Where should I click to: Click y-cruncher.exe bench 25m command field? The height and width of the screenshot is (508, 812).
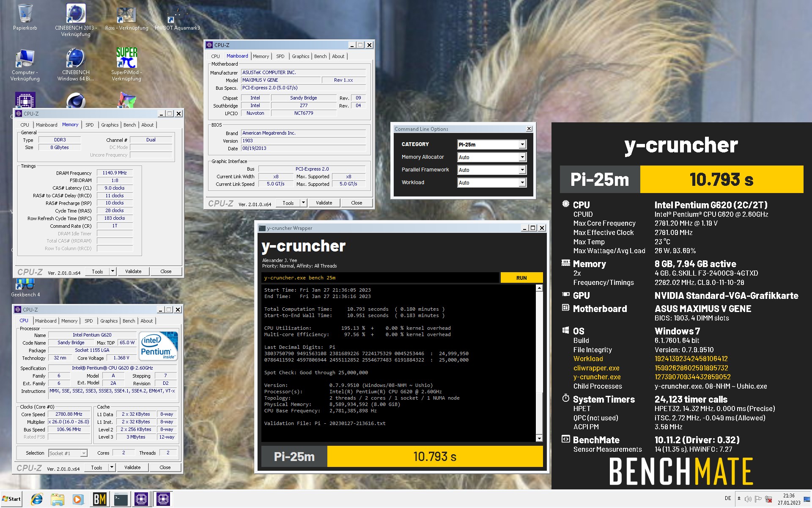pyautogui.click(x=380, y=278)
